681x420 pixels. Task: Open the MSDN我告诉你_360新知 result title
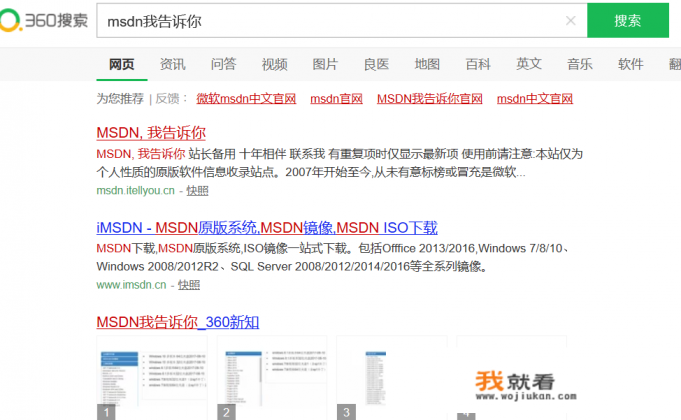tap(178, 322)
